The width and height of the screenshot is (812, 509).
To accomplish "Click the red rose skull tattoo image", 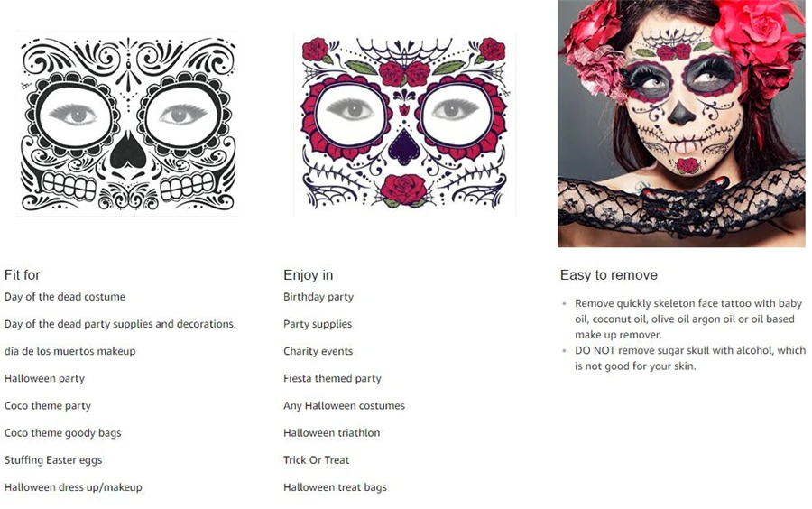I will 404,125.
